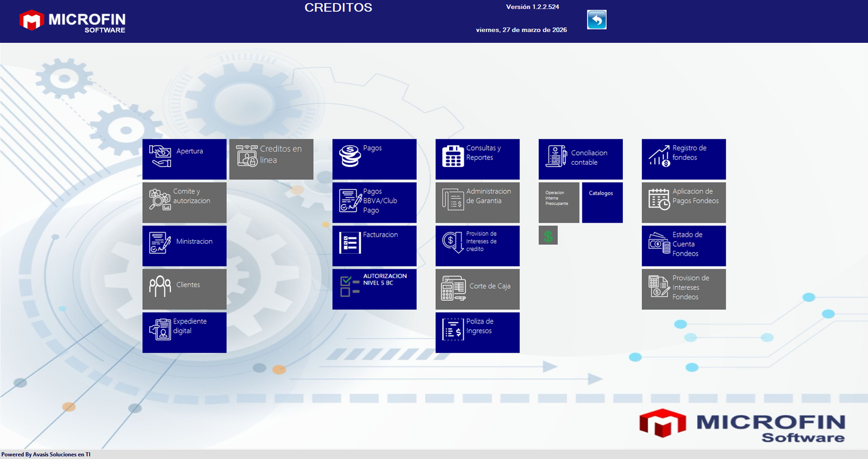868x459 pixels.
Task: Open Consultas y Reportes
Action: pos(477,159)
